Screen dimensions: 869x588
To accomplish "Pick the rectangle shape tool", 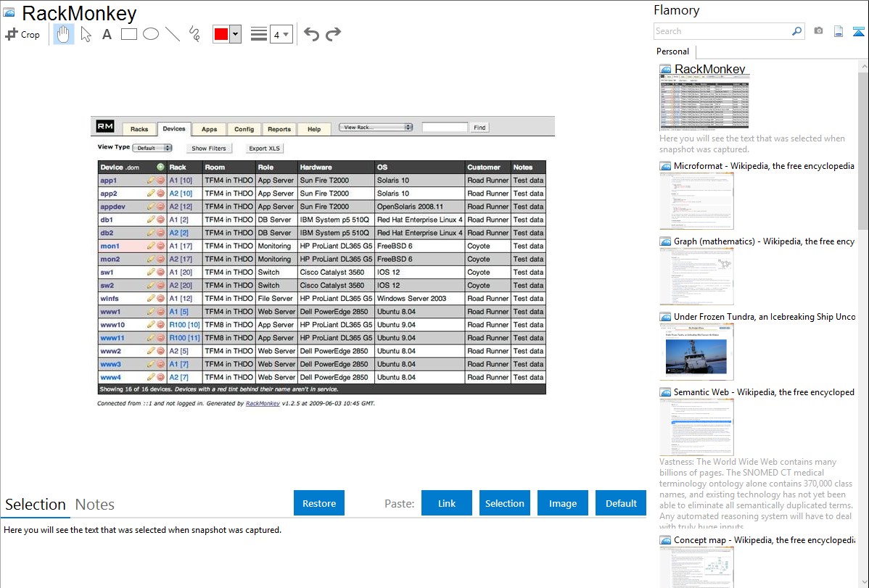I will [129, 34].
